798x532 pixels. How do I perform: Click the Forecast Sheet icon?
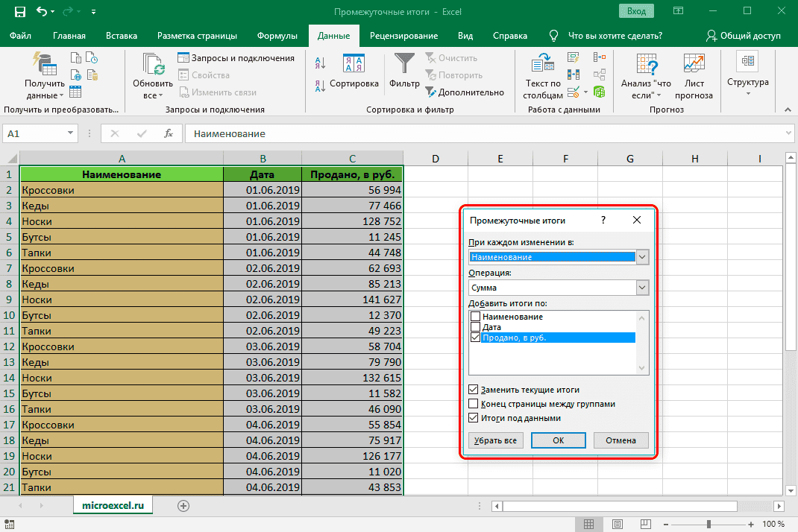(x=694, y=65)
